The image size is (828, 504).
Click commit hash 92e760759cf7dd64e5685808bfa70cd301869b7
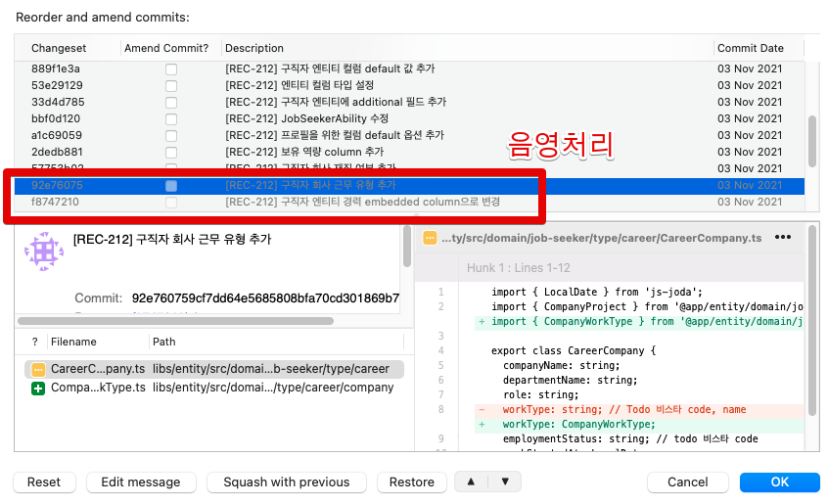pyautogui.click(x=265, y=298)
